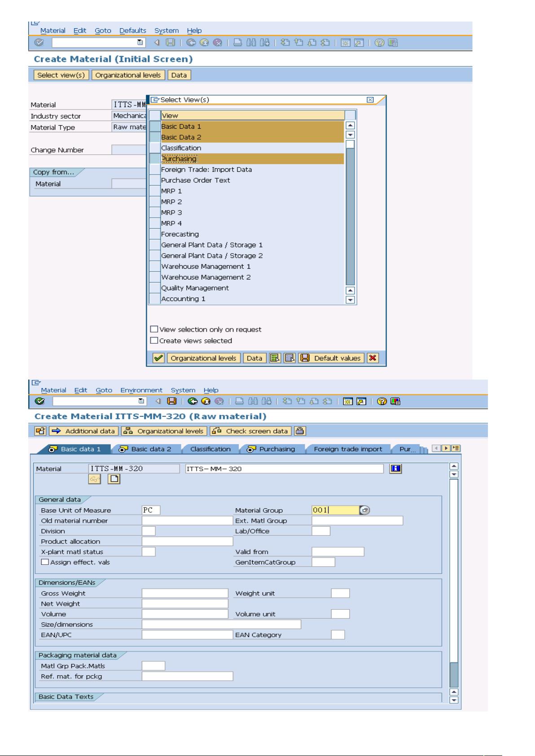Click Customize Local Layout icon in Raw material window
The width and height of the screenshot is (535, 756).
[x=395, y=401]
